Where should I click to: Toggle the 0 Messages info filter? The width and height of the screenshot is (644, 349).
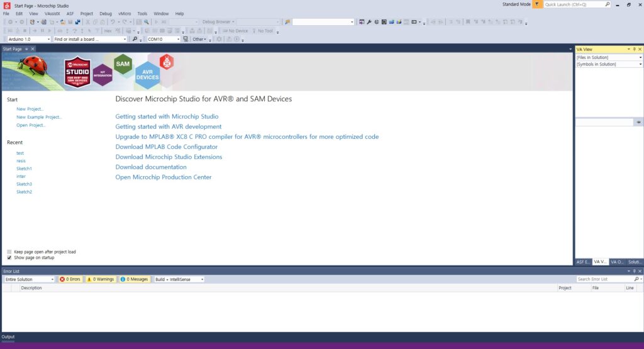pyautogui.click(x=135, y=279)
